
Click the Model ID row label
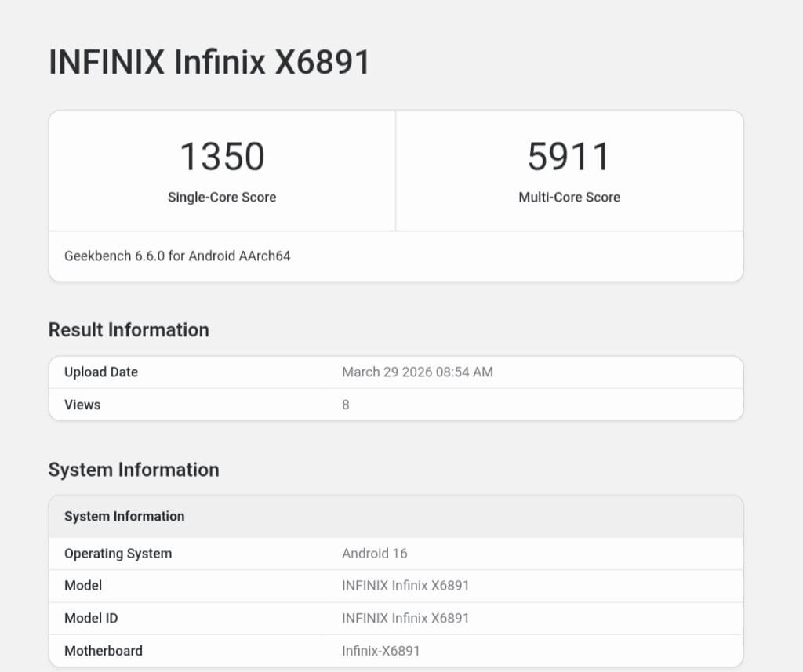91,618
